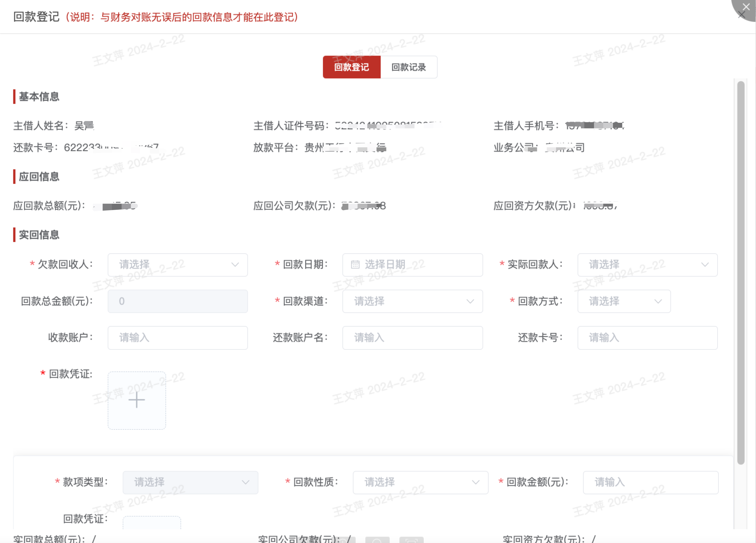Switch to the 回款记录 tab
The height and width of the screenshot is (543, 756).
pos(408,67)
